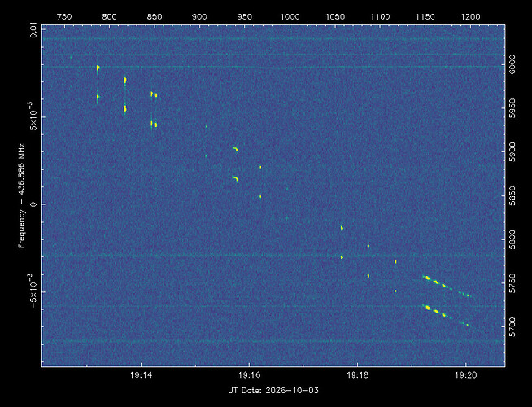Select the top axis value 1150
Image resolution: width=532 pixels, height=407 pixels.
pos(425,16)
